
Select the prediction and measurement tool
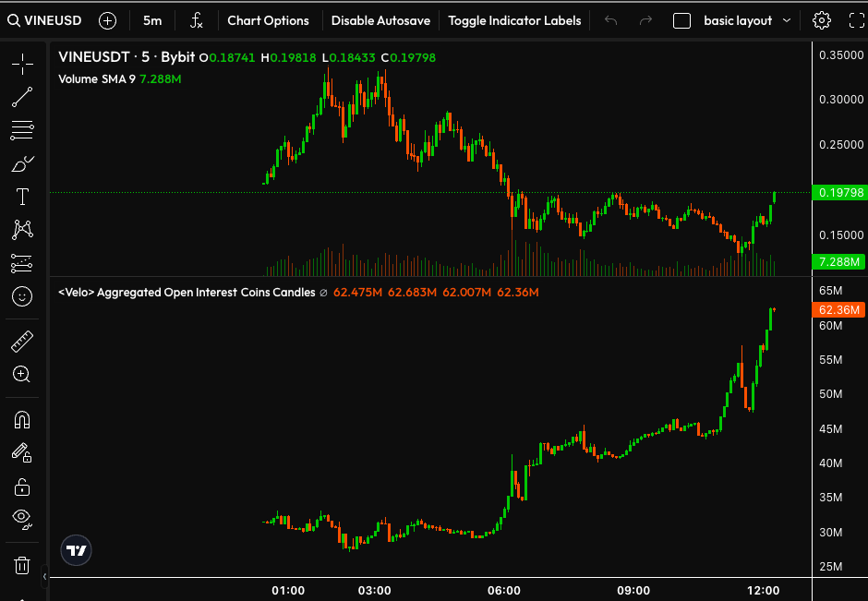(22, 263)
